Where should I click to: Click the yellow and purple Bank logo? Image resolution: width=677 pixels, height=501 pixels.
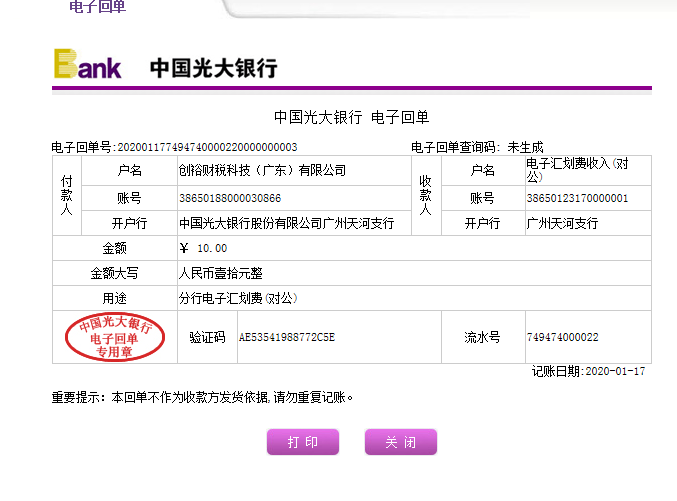click(x=88, y=65)
